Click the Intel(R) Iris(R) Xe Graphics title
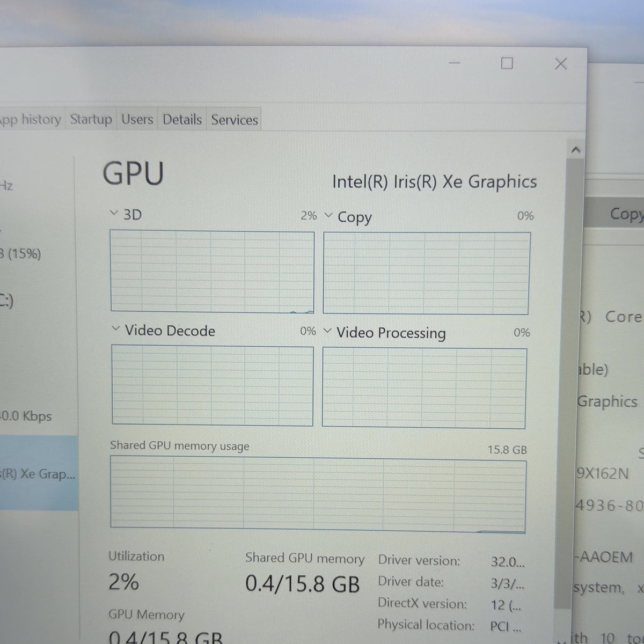This screenshot has height=644, width=644. [x=435, y=181]
